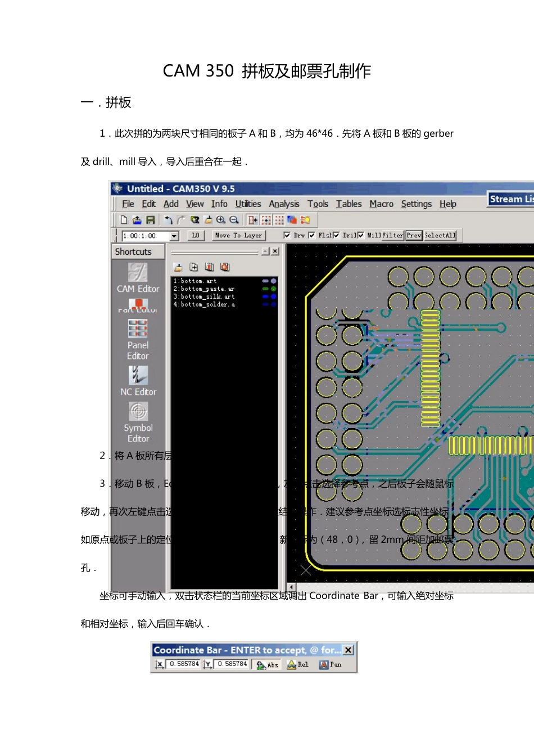Toggle the Drw filter checkbox
The width and height of the screenshot is (534, 756).
(x=287, y=235)
